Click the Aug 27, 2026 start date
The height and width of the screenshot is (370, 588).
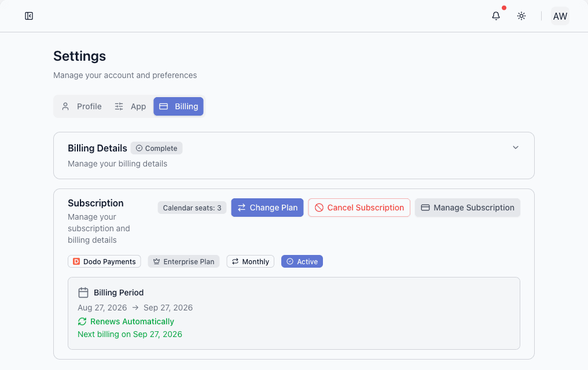(102, 308)
